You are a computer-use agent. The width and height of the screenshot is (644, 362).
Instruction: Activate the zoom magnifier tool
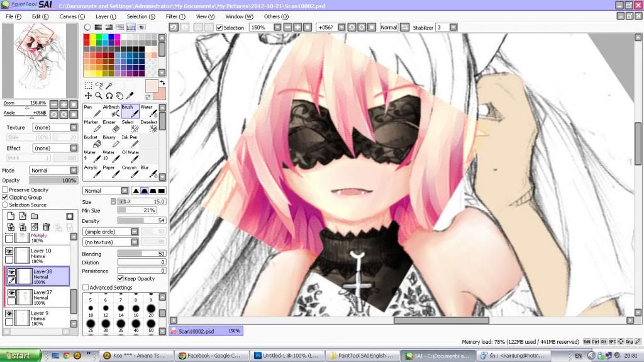99,96
